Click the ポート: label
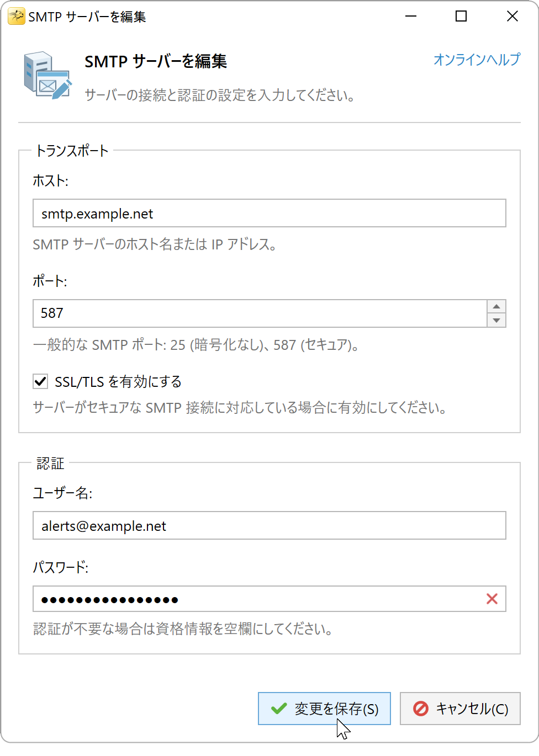 (x=50, y=281)
